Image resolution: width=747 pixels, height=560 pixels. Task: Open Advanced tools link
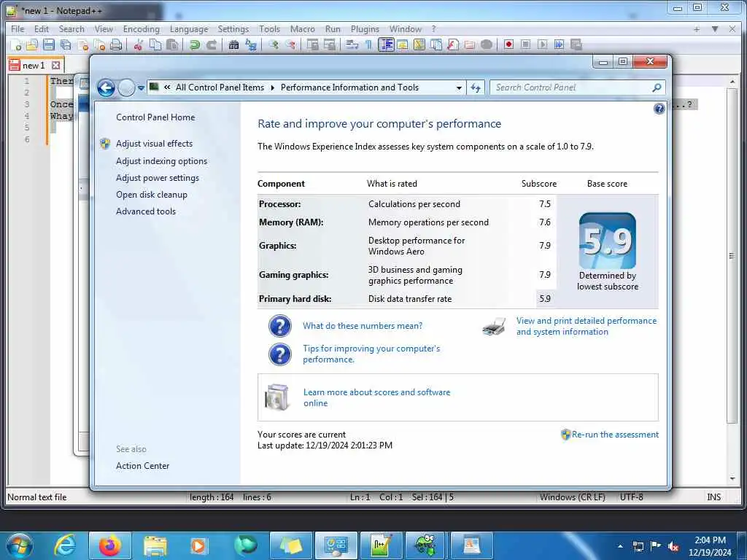tap(146, 211)
